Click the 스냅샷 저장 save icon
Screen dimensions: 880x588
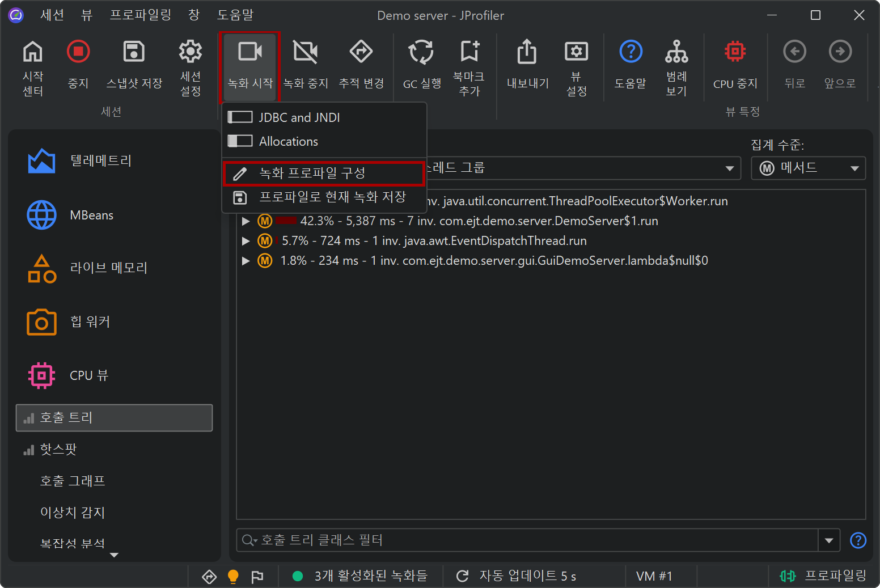[x=134, y=52]
